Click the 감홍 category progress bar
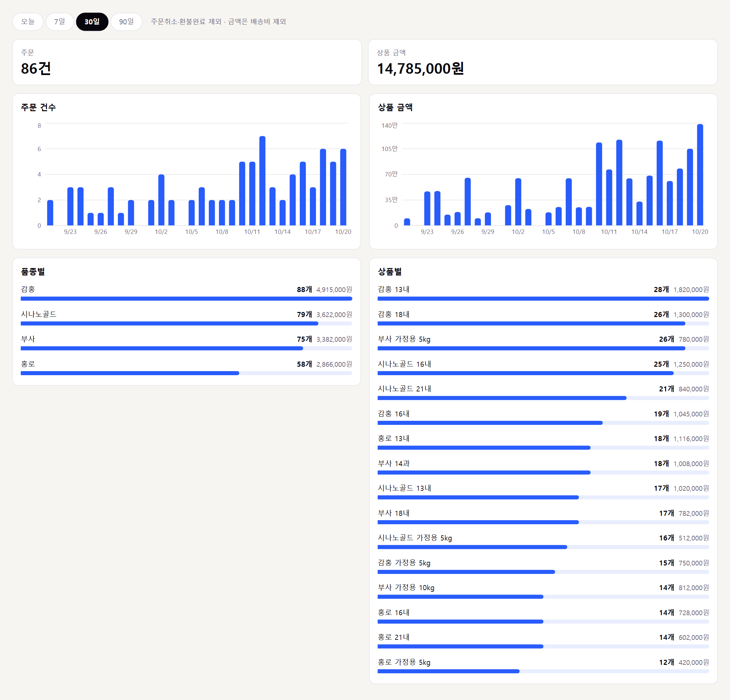This screenshot has height=700, width=730. point(186,298)
